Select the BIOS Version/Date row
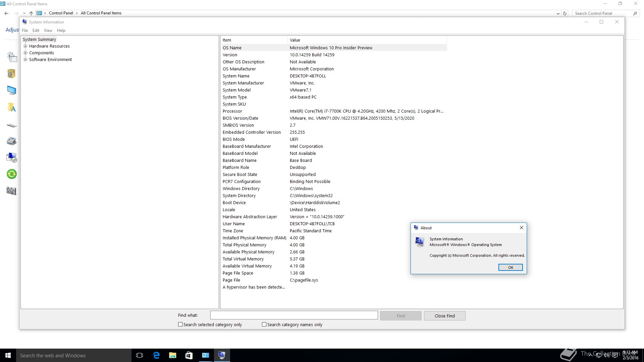 (x=334, y=118)
